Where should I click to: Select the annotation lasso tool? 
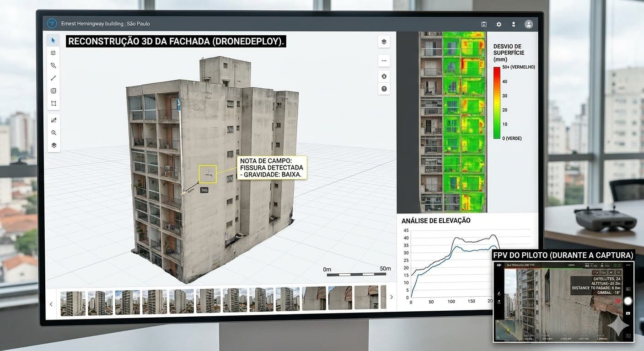point(53,65)
